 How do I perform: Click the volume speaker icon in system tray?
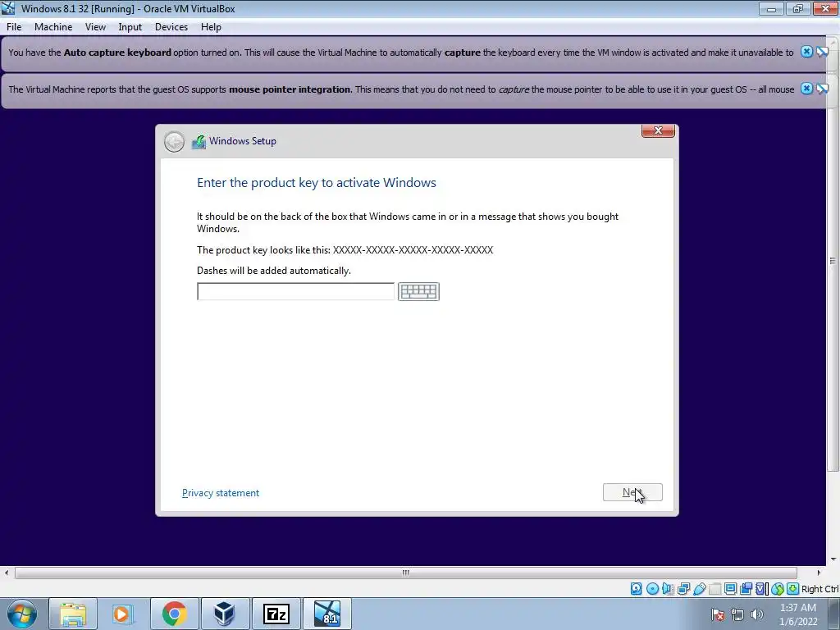click(756, 614)
